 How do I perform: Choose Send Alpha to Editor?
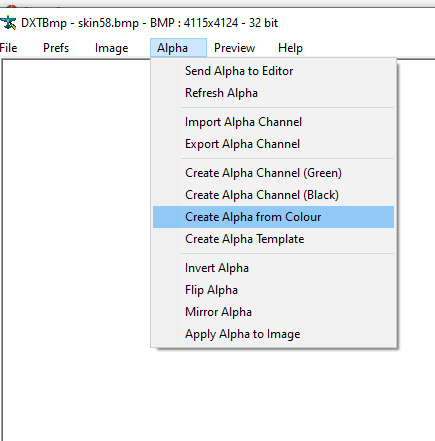click(x=273, y=71)
